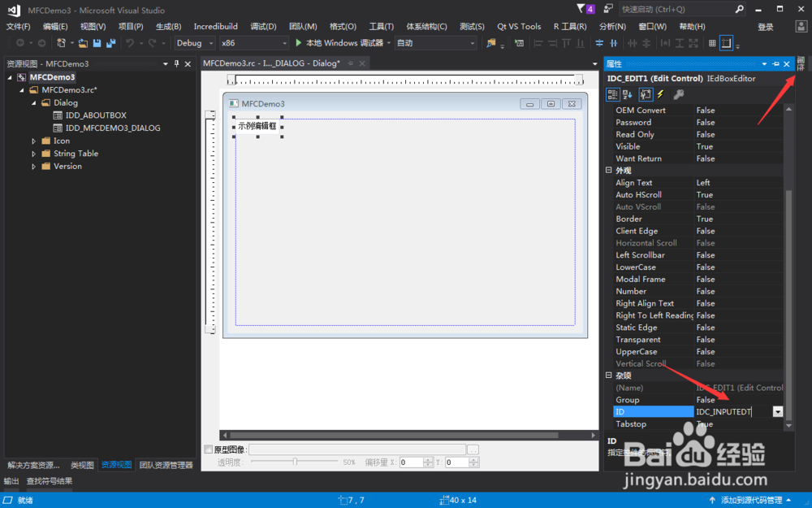Click the 偏移量 X offset input field
This screenshot has width=812, height=508.
click(x=412, y=462)
